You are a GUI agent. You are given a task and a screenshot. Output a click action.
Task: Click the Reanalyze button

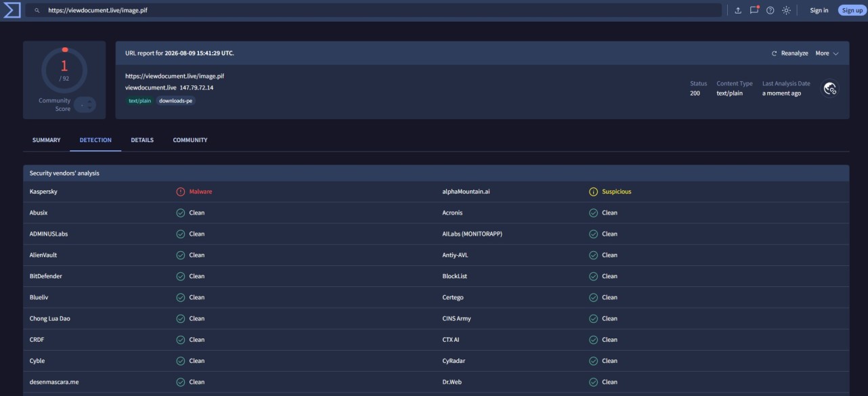[x=789, y=53]
